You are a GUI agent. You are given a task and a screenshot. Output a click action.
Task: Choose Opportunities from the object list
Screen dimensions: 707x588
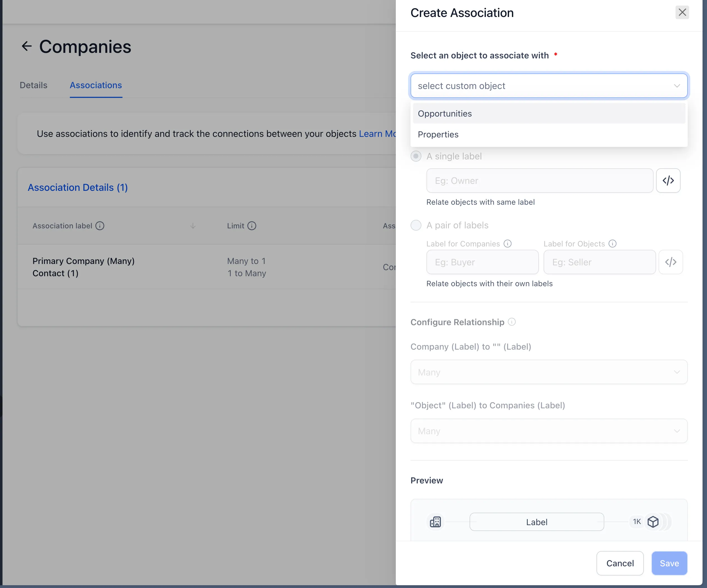pyautogui.click(x=445, y=113)
